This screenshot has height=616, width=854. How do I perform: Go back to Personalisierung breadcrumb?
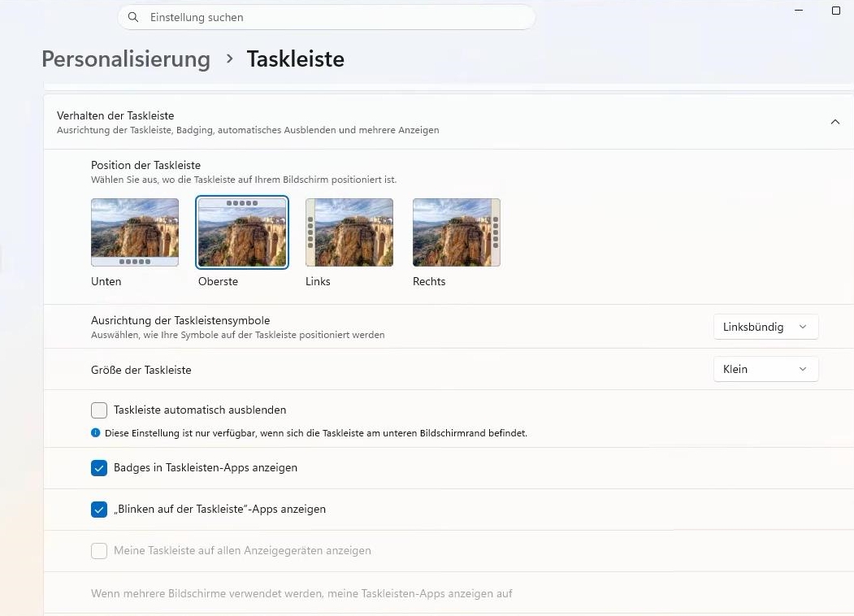coord(126,59)
